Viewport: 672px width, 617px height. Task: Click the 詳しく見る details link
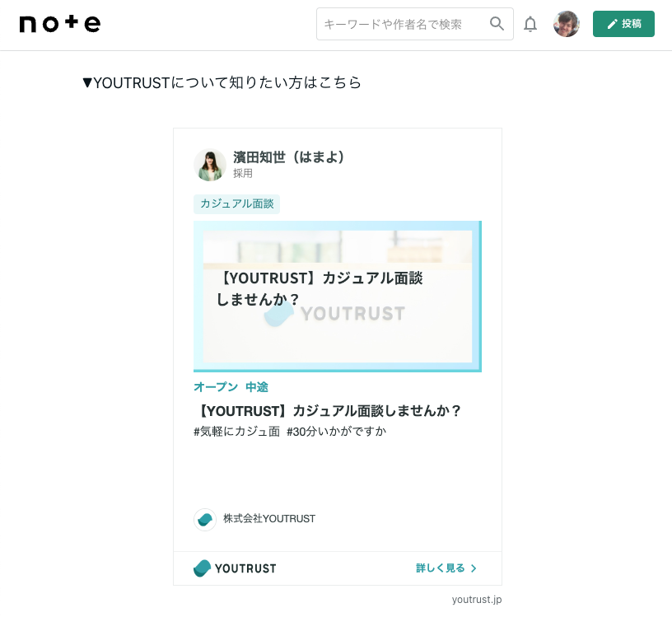pyautogui.click(x=440, y=568)
